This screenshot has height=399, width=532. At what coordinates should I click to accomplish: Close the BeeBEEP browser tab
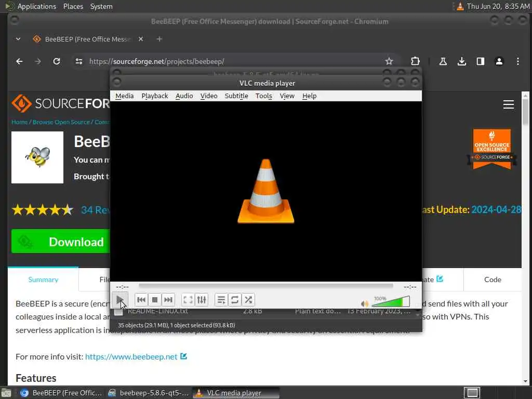(x=141, y=39)
